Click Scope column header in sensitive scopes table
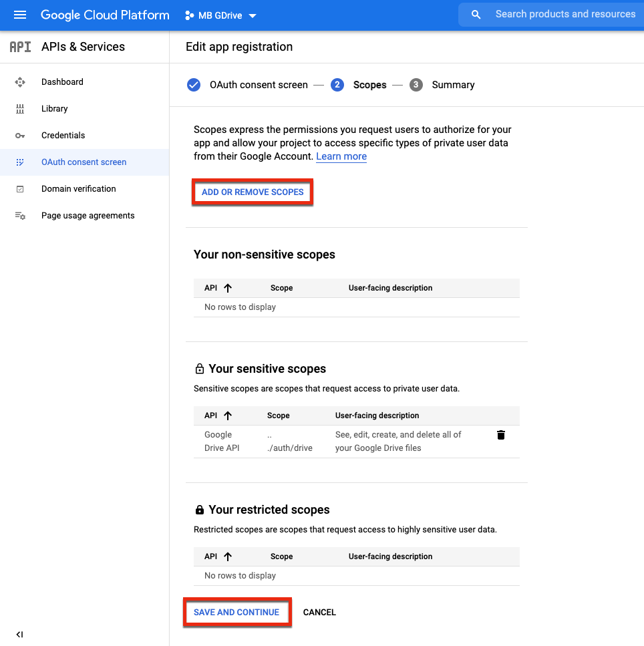This screenshot has width=644, height=646. click(278, 416)
